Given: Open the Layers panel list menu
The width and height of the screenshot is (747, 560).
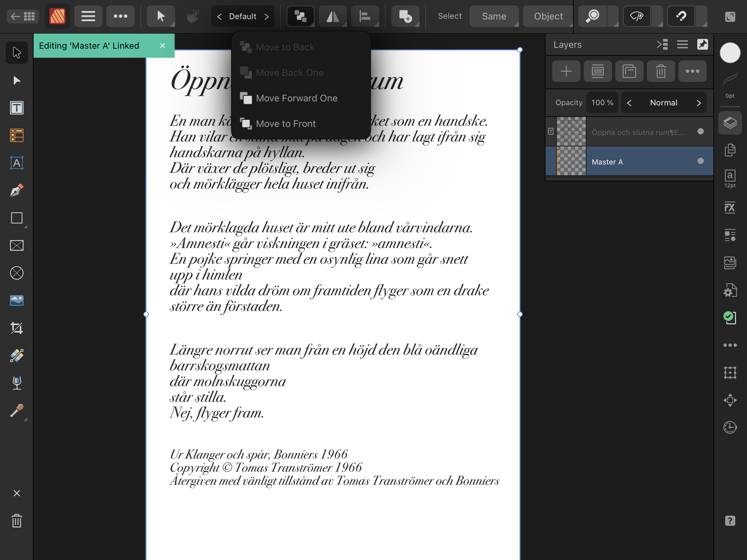Looking at the screenshot, I should coord(682,45).
